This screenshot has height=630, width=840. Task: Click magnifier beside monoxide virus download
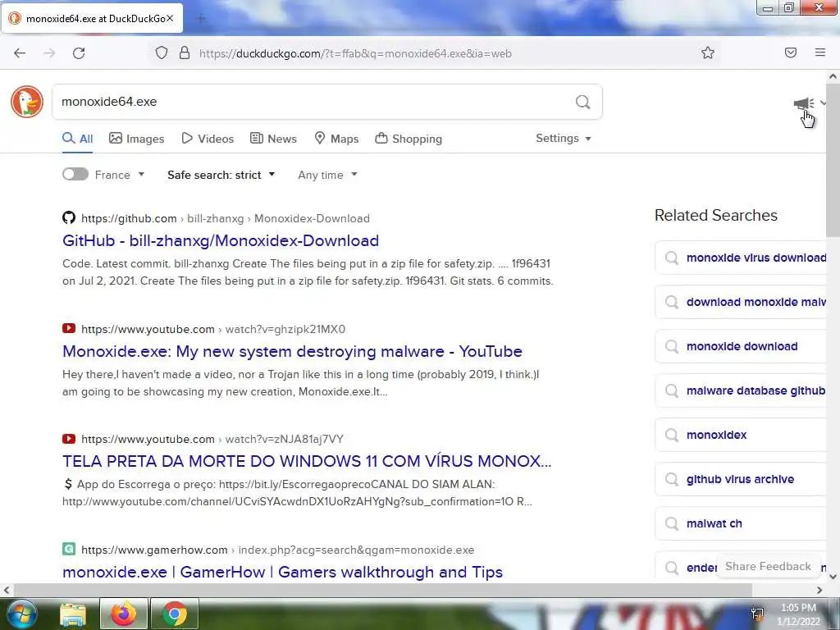671,258
